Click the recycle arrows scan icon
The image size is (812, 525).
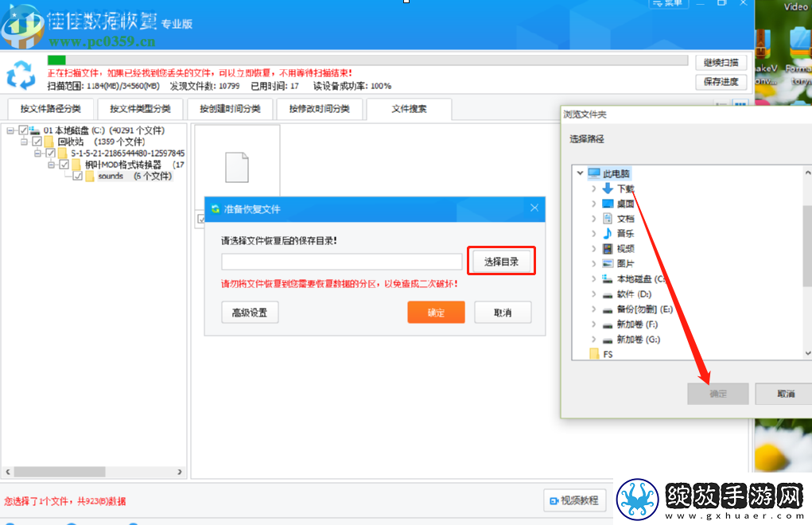click(21, 75)
